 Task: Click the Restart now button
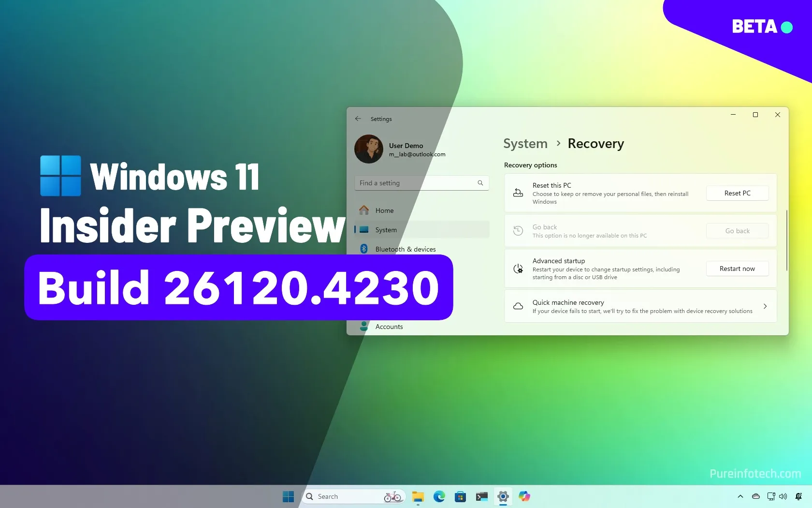[x=737, y=269]
